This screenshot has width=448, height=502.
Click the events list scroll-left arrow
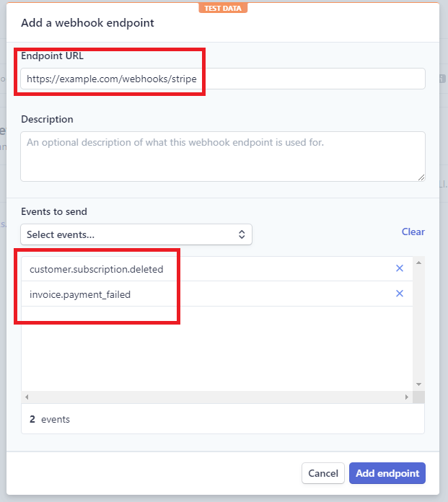27,397
